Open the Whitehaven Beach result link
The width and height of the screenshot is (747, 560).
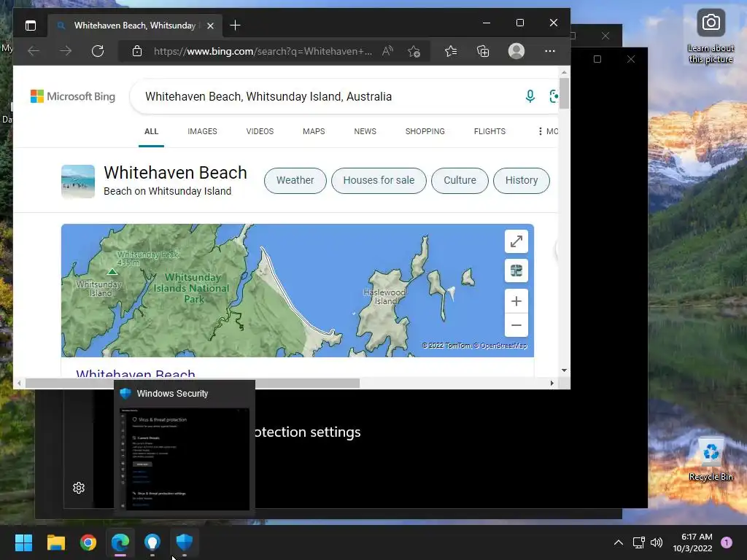click(x=135, y=373)
